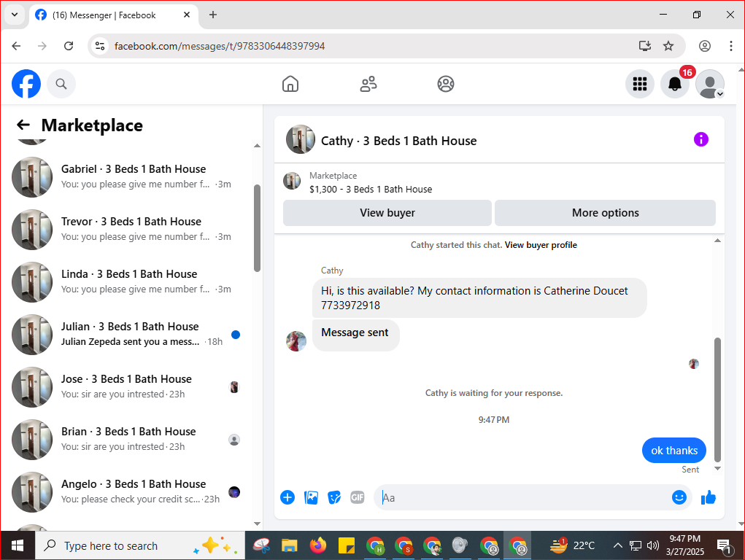This screenshot has height=560, width=745.
Task: Select the Messenger | Facebook browser tab
Action: tap(114, 15)
